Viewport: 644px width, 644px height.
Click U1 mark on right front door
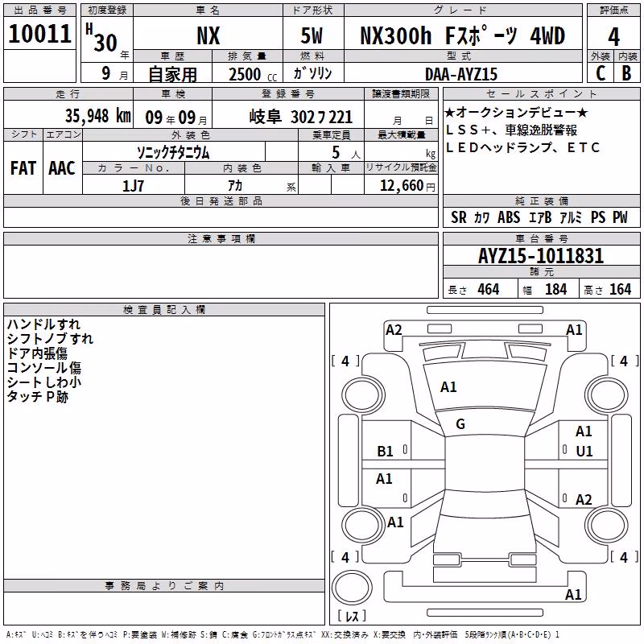click(584, 452)
